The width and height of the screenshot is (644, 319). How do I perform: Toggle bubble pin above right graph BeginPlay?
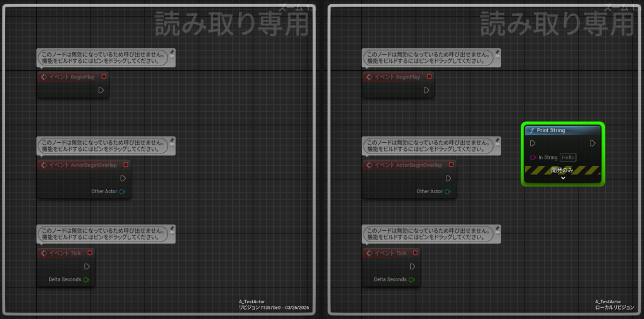pos(497,52)
